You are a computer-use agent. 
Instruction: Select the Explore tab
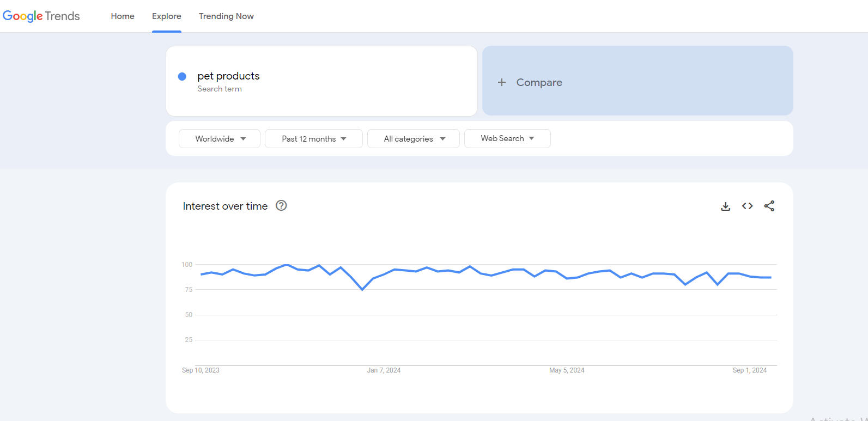(x=167, y=16)
